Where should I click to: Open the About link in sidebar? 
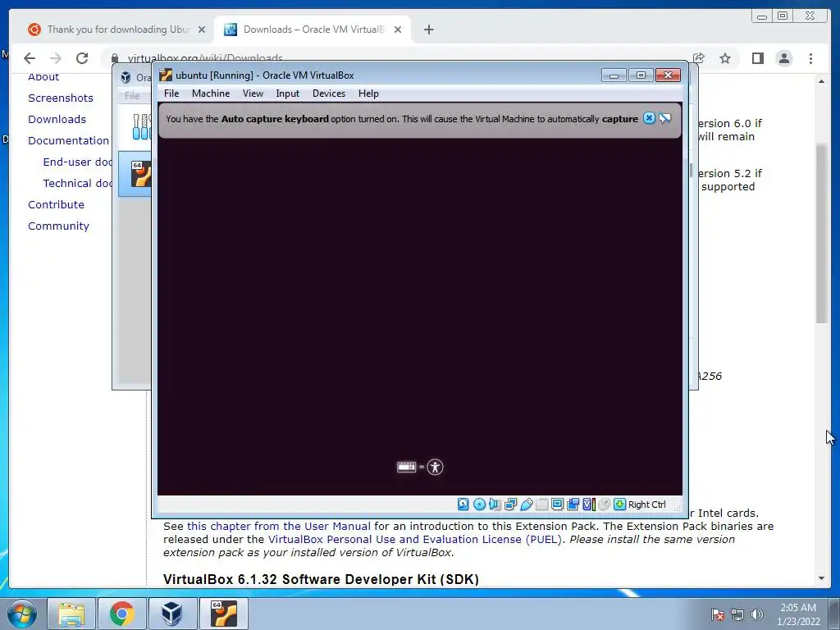[43, 76]
